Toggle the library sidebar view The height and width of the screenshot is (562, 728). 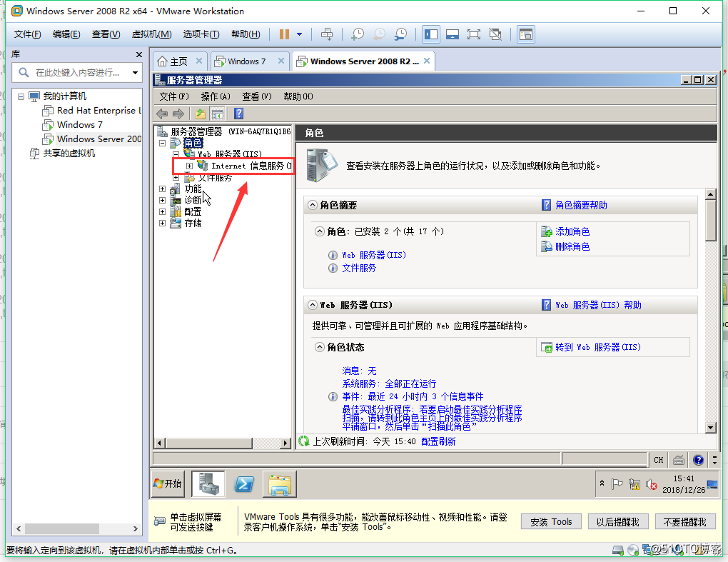pos(431,34)
